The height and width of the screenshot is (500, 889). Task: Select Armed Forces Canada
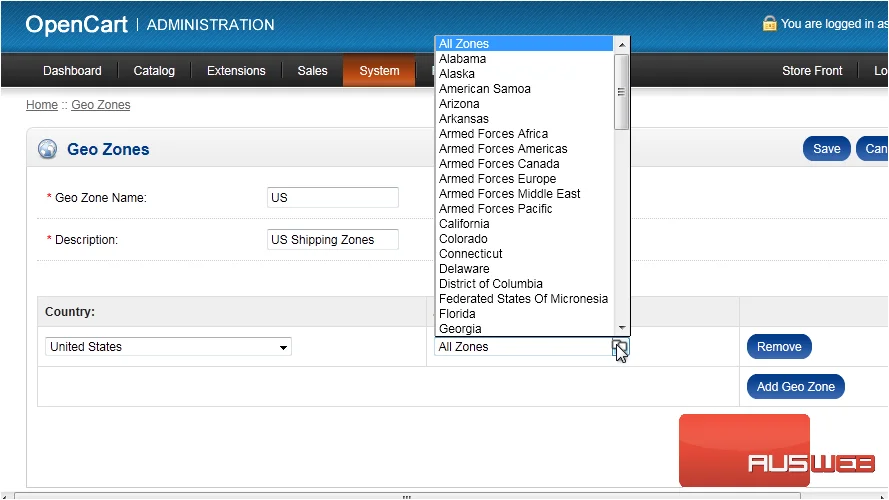[x=524, y=164]
